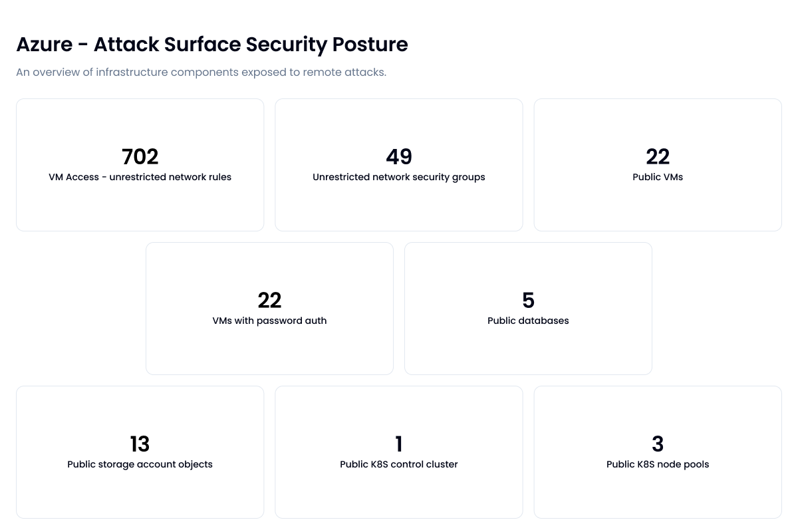This screenshot has width=798, height=532.
Task: Open the VMs with password auth card
Action: pyautogui.click(x=269, y=308)
